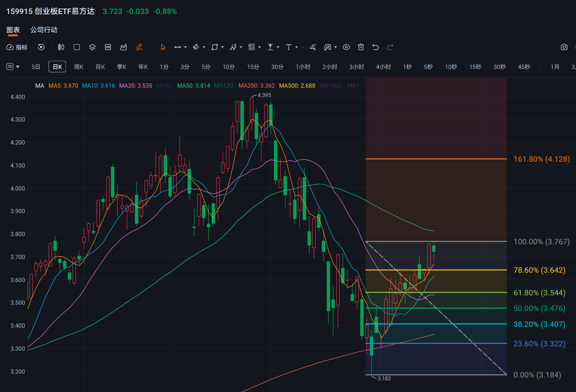Select the parallel channel drawing tool
The width and height of the screenshot is (576, 392).
pos(196,47)
